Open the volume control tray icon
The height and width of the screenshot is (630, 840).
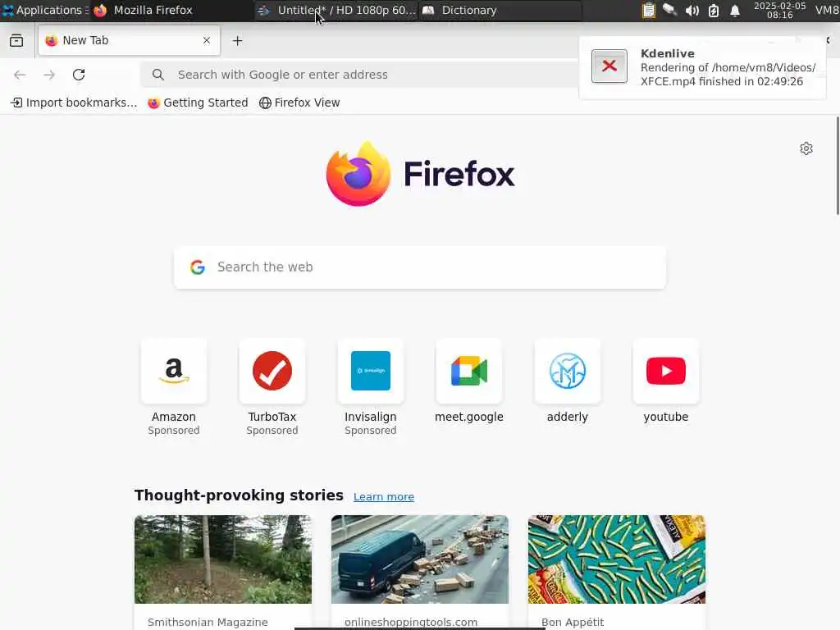692,10
